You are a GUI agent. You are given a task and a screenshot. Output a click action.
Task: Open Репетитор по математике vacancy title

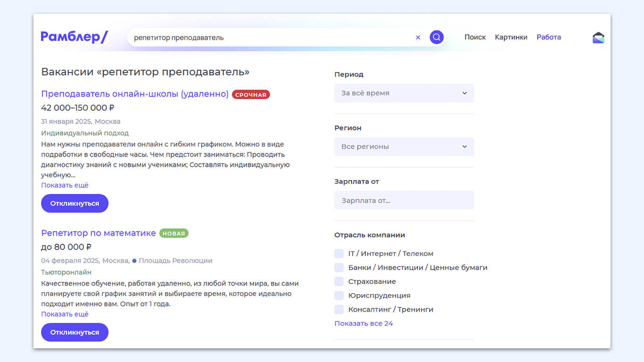(99, 233)
